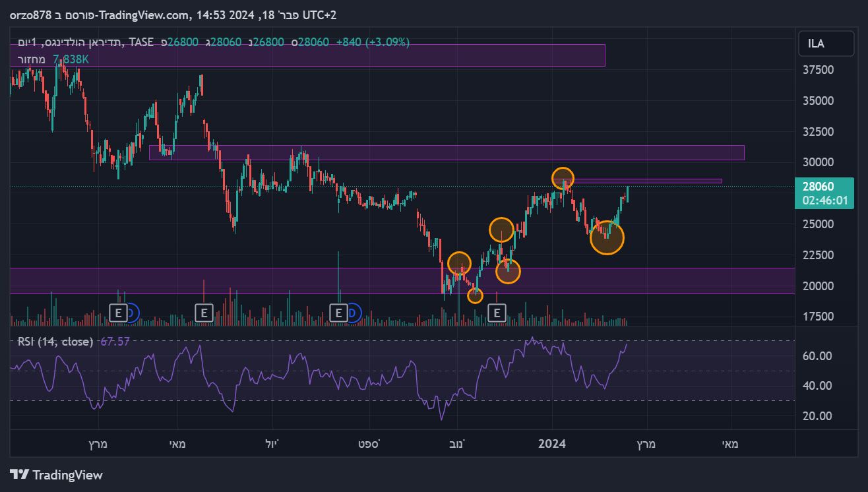Screen dimensions: 868x492
Task: Click the RSI value 67.57
Action: pos(115,342)
